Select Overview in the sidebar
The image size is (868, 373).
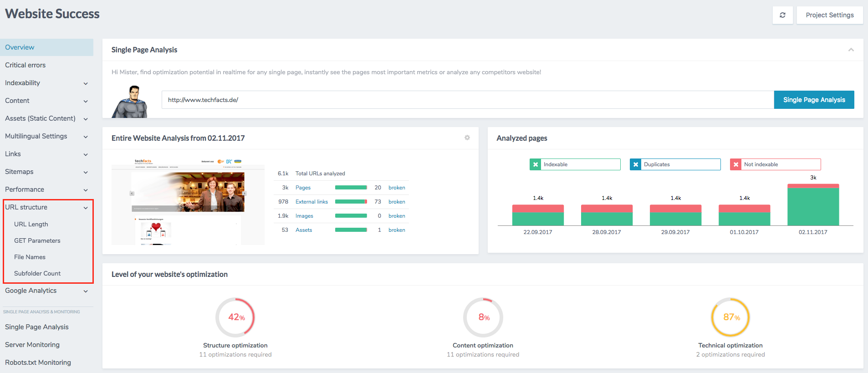[46, 47]
